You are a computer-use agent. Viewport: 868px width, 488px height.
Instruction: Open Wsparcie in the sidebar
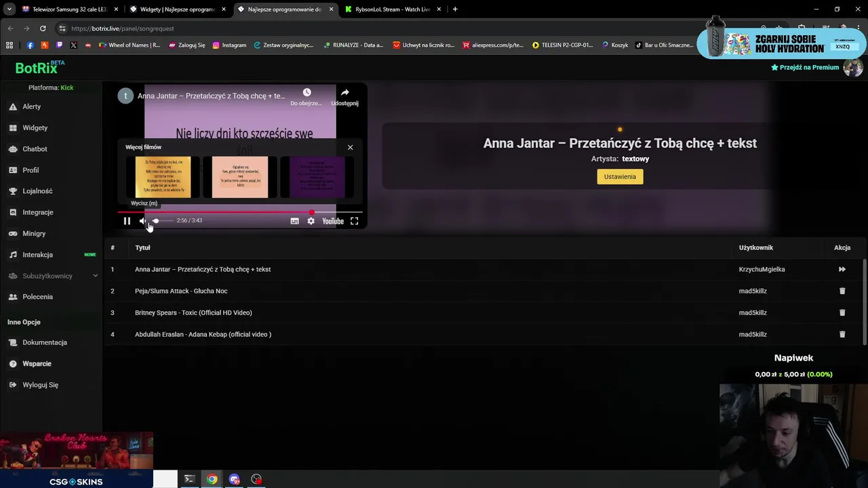(37, 363)
